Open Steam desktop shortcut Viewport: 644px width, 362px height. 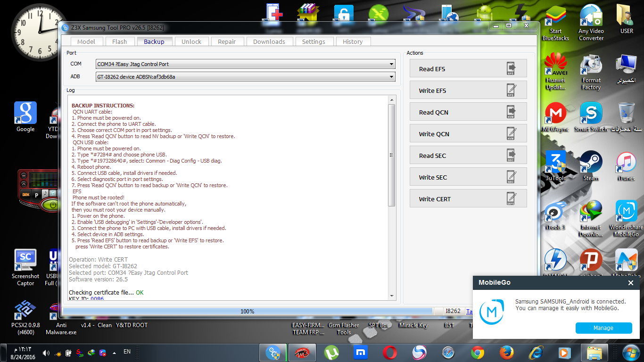(591, 166)
